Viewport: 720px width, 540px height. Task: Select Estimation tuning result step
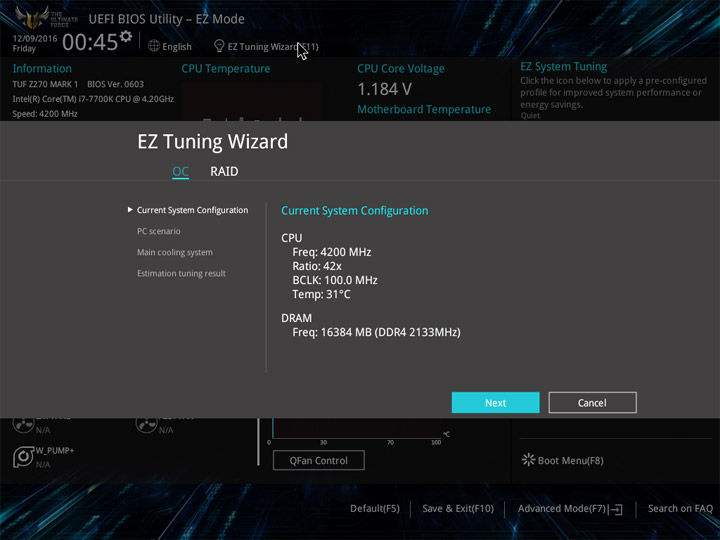181,273
